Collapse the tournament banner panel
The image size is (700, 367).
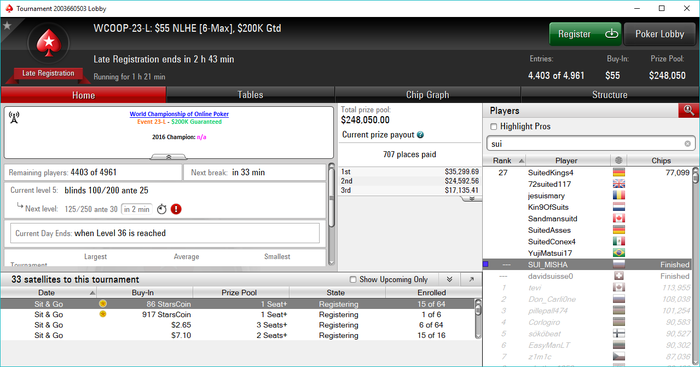click(169, 157)
